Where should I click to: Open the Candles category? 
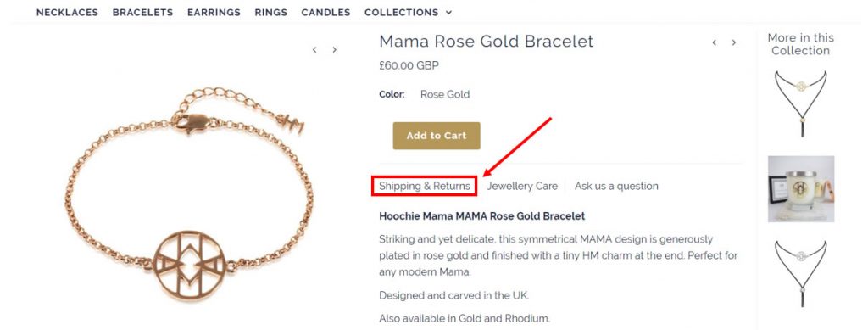click(326, 12)
